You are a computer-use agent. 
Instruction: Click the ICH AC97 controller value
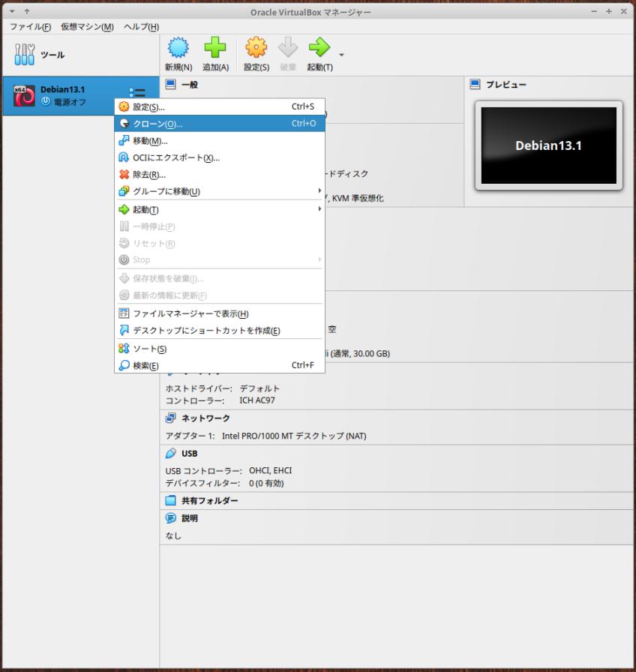coord(257,400)
